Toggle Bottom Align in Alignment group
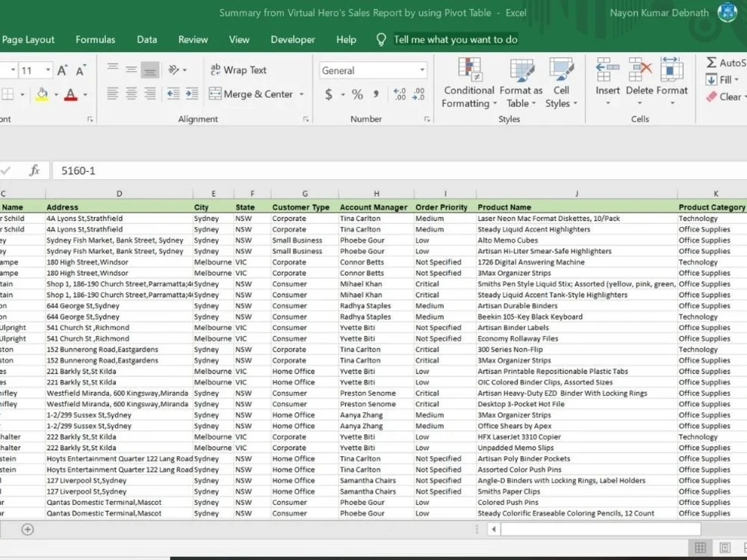The image size is (747, 560). [149, 70]
